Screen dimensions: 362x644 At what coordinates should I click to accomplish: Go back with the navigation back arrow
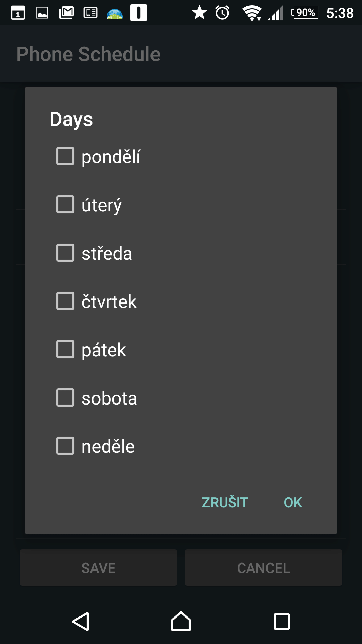pyautogui.click(x=81, y=622)
